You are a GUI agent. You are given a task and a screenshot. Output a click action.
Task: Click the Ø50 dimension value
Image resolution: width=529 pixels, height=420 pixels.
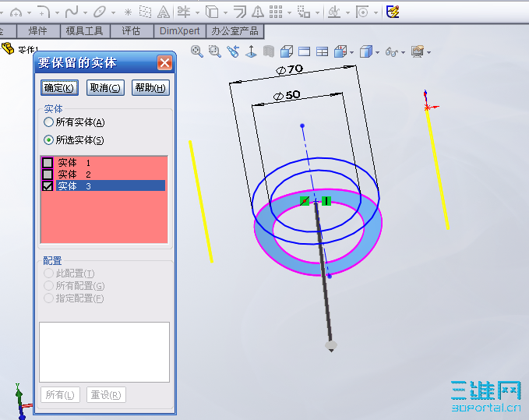tap(287, 96)
